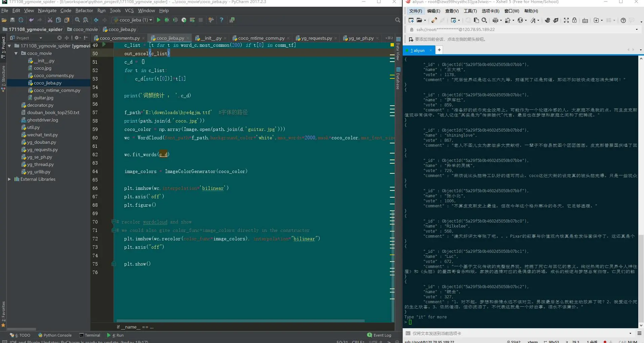Collapse all in the Project panel

[x=67, y=38]
